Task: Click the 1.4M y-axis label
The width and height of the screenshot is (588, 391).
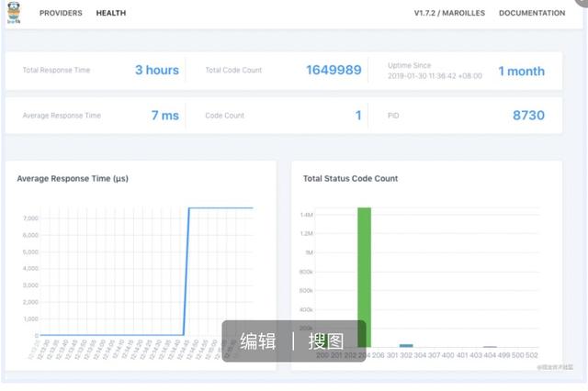Action: [306, 215]
